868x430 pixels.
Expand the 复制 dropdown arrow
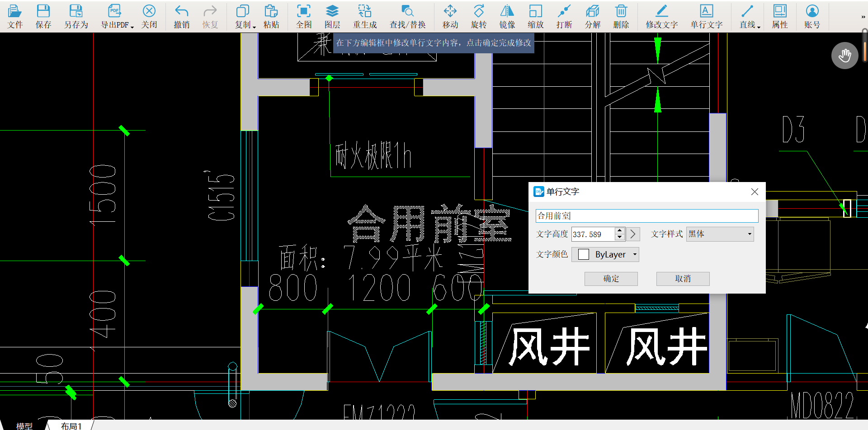click(255, 27)
